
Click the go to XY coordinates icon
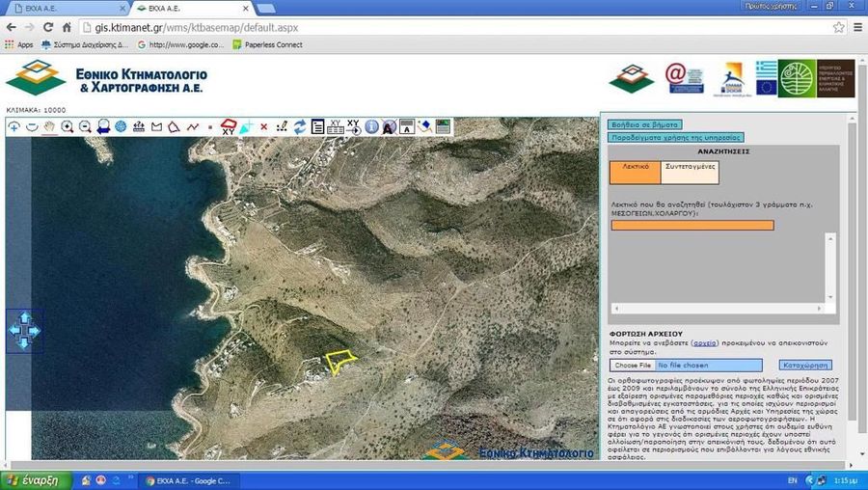353,126
